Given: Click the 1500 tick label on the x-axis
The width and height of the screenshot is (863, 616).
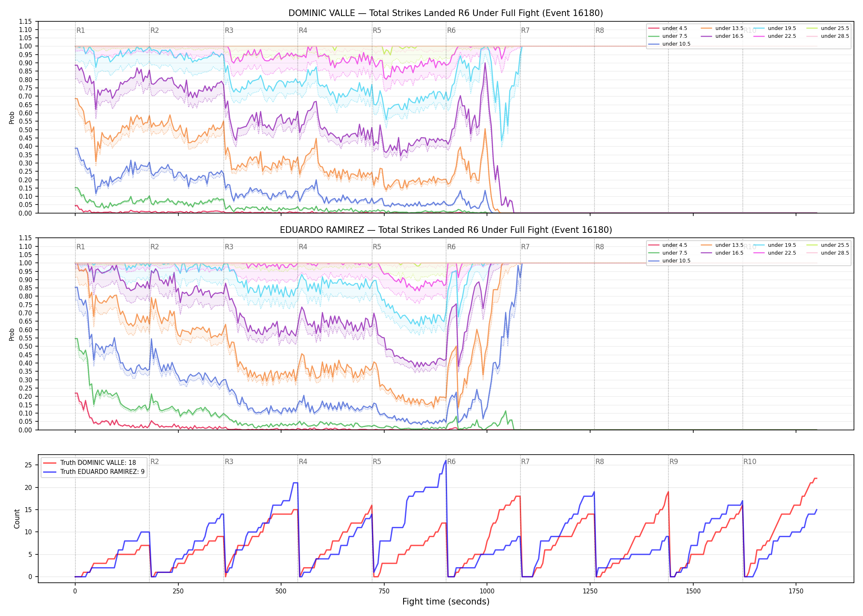Looking at the screenshot, I should point(693,591).
